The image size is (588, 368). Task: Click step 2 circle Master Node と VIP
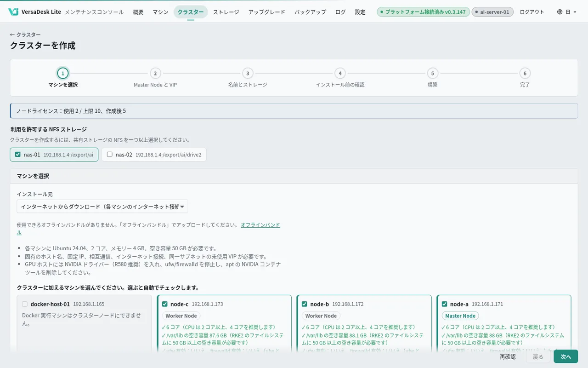(155, 73)
